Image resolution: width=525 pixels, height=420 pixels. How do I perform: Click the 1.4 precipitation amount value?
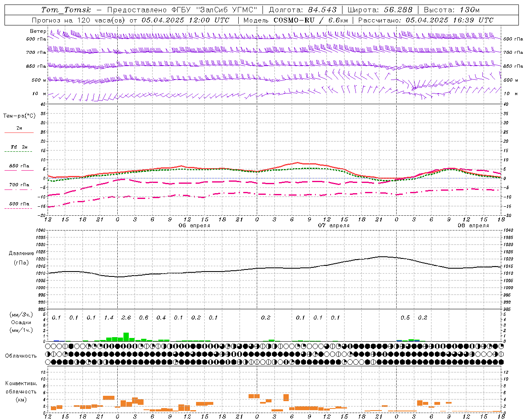click(109, 318)
